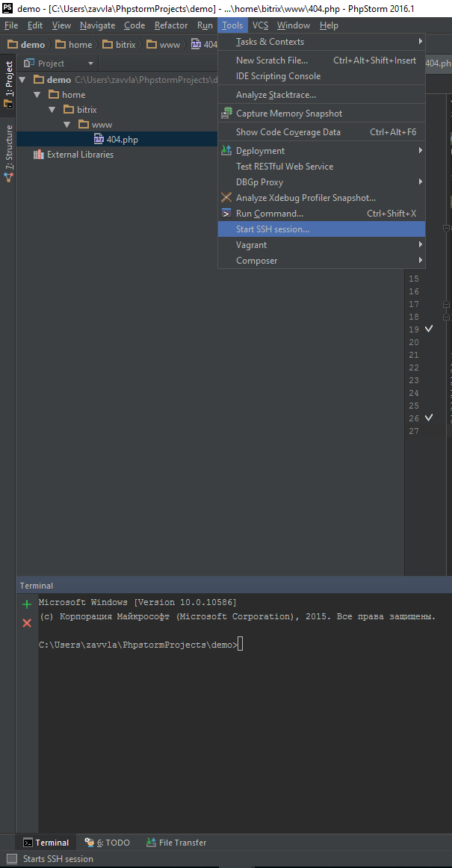Open IDE Scripting Console
Viewport: 452px width, 868px height.
click(x=321, y=76)
